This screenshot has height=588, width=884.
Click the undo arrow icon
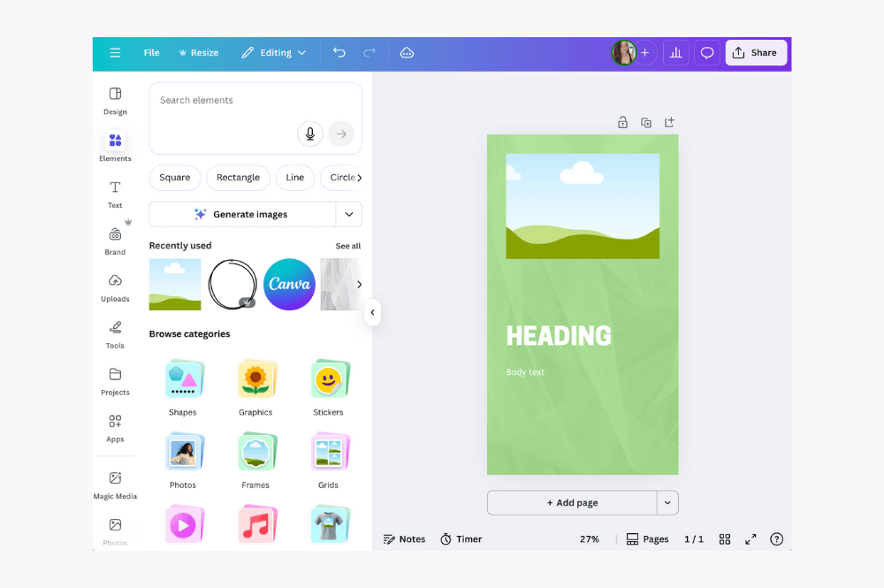(x=339, y=53)
